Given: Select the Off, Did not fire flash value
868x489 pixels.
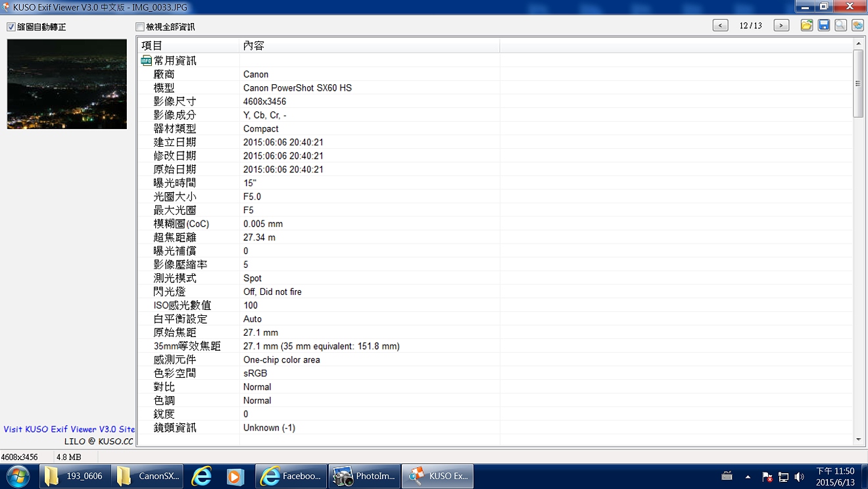Looking at the screenshot, I should click(272, 292).
